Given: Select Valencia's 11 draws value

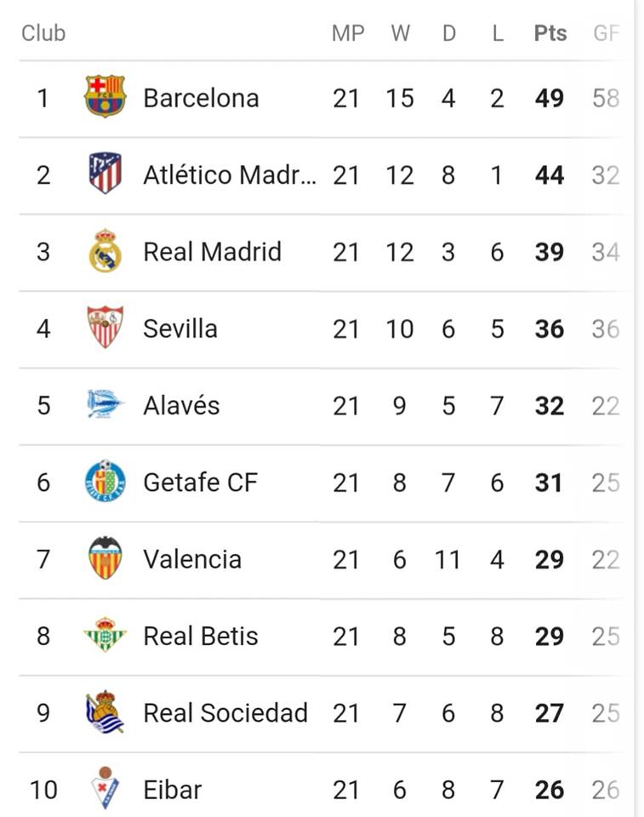Looking at the screenshot, I should [x=447, y=560].
